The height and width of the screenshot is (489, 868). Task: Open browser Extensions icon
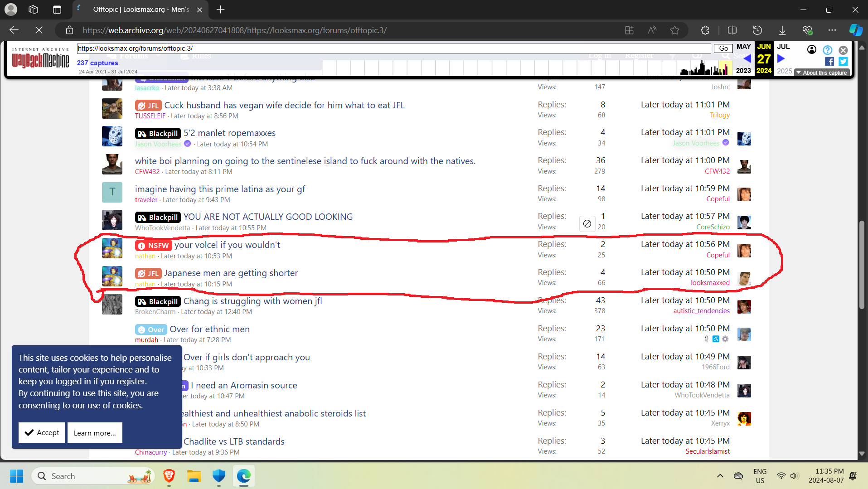(705, 30)
